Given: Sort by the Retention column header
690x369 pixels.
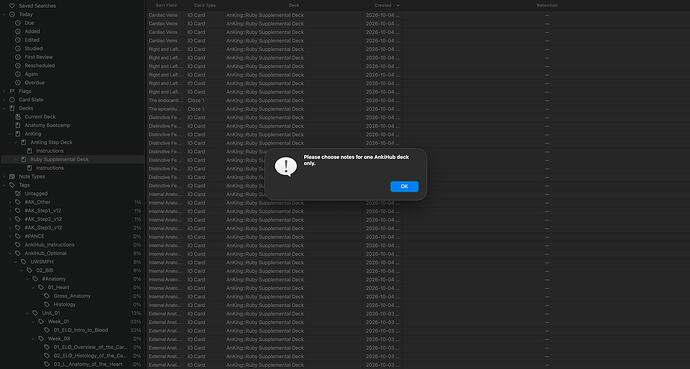Looking at the screenshot, I should click(547, 5).
